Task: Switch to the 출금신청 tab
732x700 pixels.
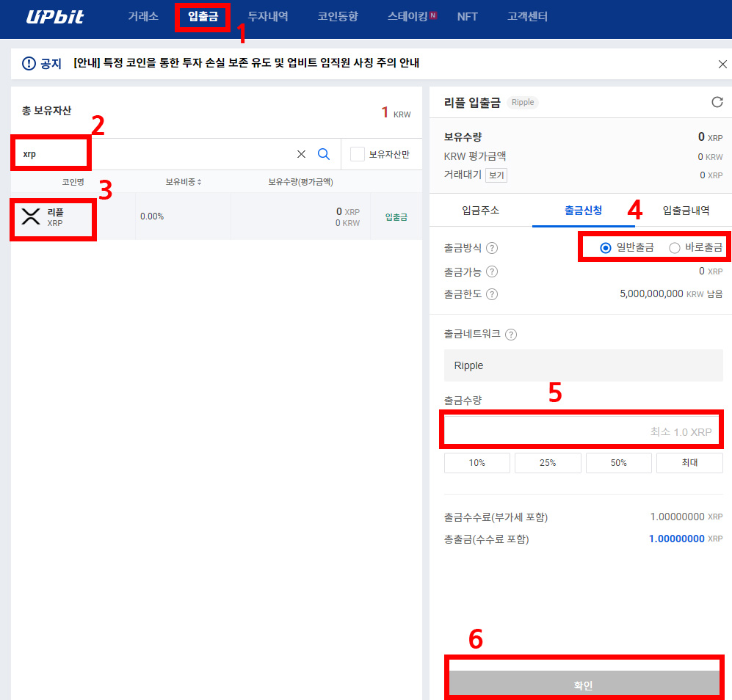Action: [x=583, y=211]
